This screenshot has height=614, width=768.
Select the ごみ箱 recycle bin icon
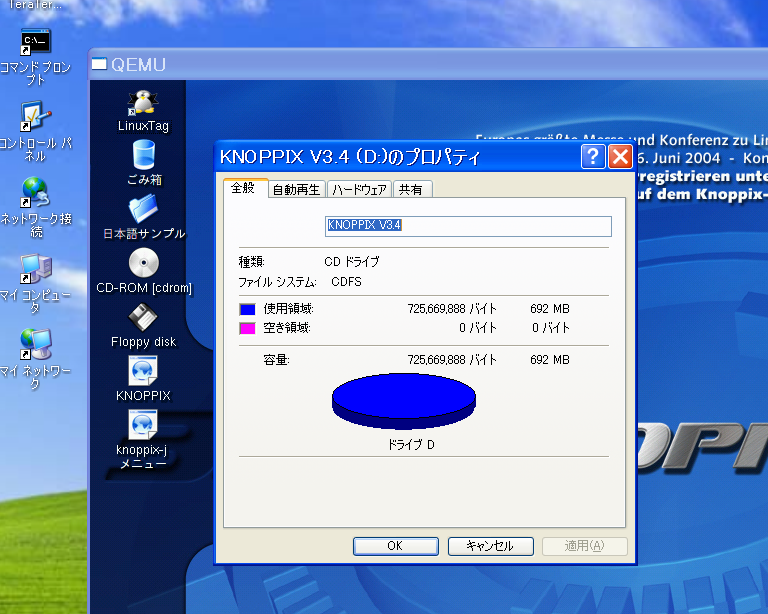(144, 155)
